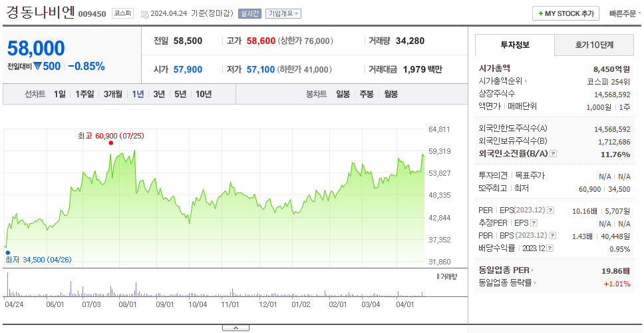Collapse the chart with bottom chevron handle
This screenshot has height=333, width=644.
[x=236, y=328]
